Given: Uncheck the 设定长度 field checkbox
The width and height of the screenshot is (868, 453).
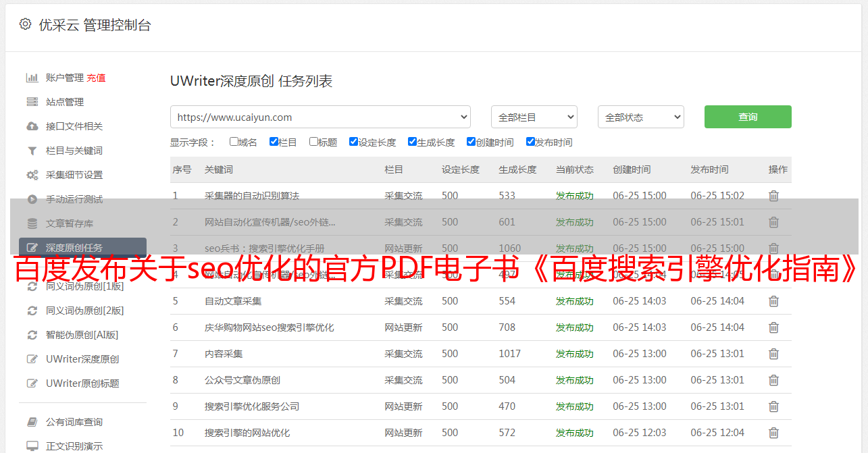Looking at the screenshot, I should tap(353, 142).
